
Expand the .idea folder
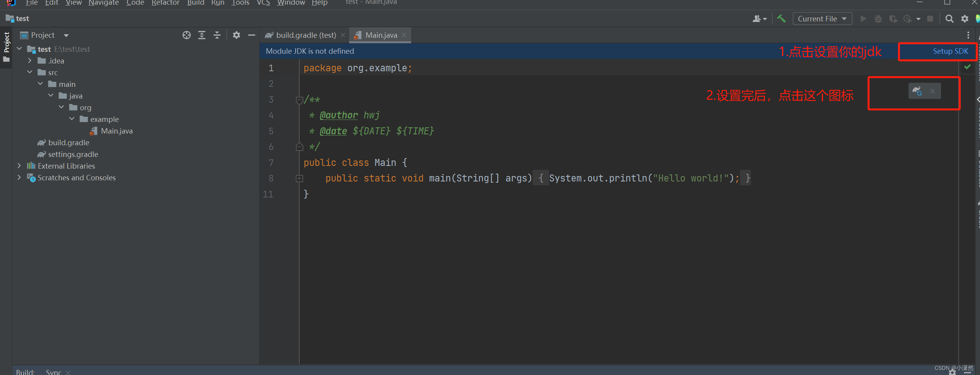pos(30,61)
